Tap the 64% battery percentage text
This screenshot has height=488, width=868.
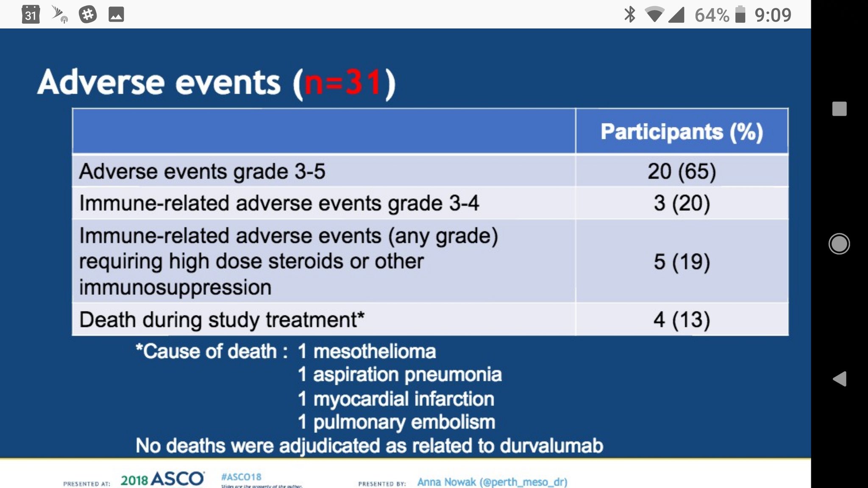click(712, 15)
